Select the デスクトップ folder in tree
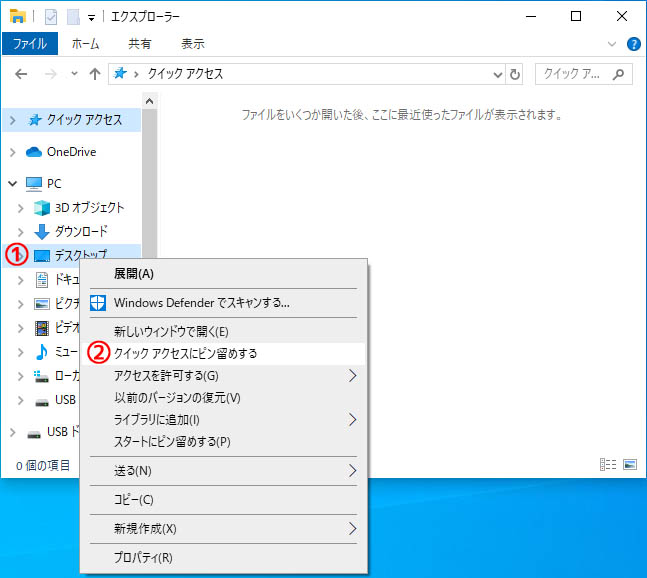Screen dimensions: 647x578 point(71,255)
